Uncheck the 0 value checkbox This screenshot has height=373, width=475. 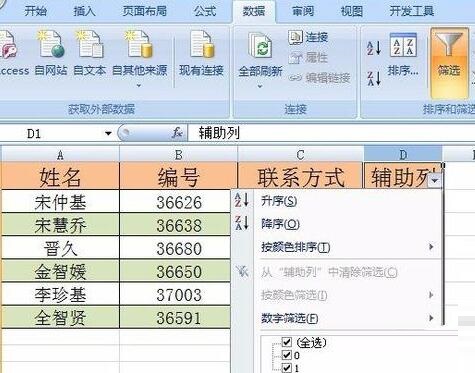(x=287, y=355)
